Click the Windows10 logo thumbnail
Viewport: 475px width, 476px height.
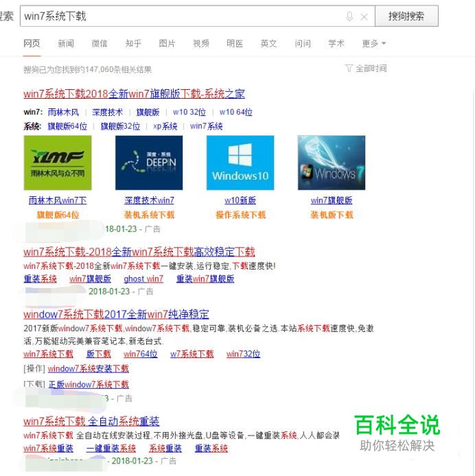(x=240, y=163)
